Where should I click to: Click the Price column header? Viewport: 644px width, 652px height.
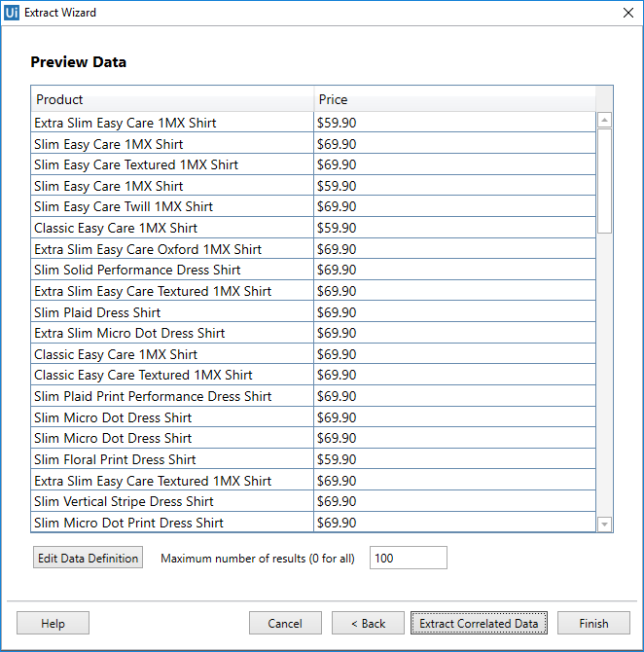click(x=453, y=99)
